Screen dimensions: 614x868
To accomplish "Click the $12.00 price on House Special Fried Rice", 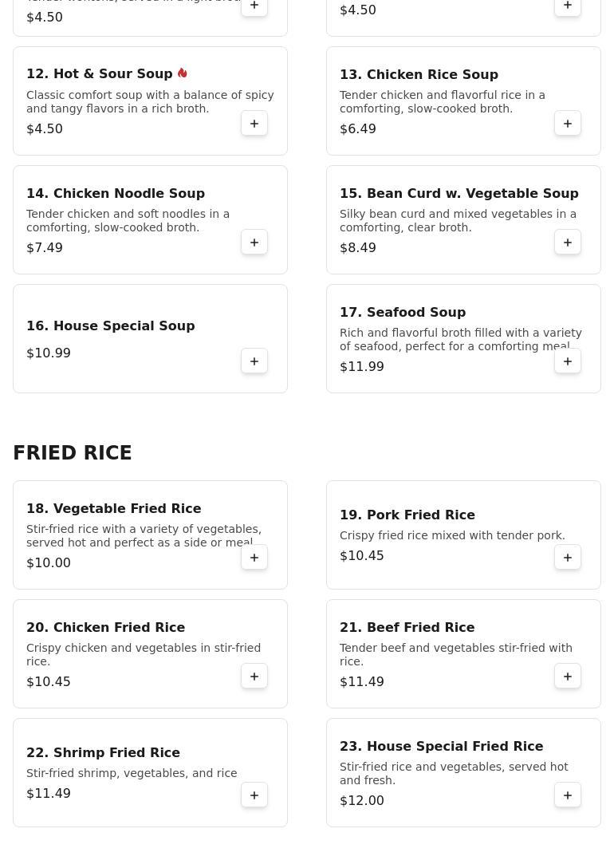I will (x=362, y=800).
